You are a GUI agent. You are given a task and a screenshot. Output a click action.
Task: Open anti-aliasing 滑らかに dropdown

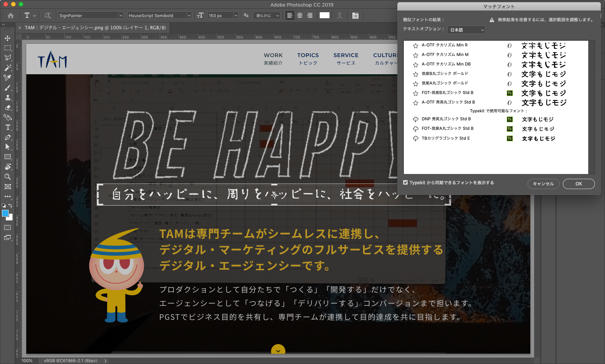click(x=267, y=16)
